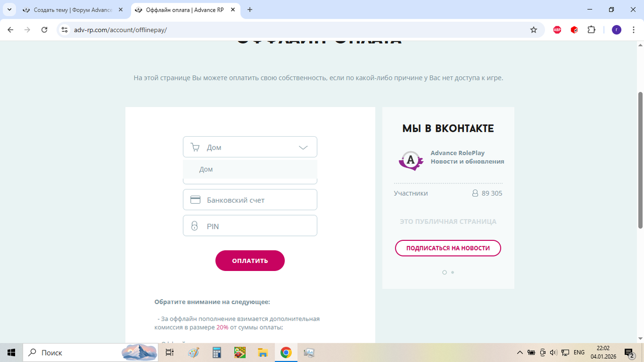The height and width of the screenshot is (362, 644).
Task: Open Advance RolePlay Новости и обновления link
Action: tap(467, 157)
